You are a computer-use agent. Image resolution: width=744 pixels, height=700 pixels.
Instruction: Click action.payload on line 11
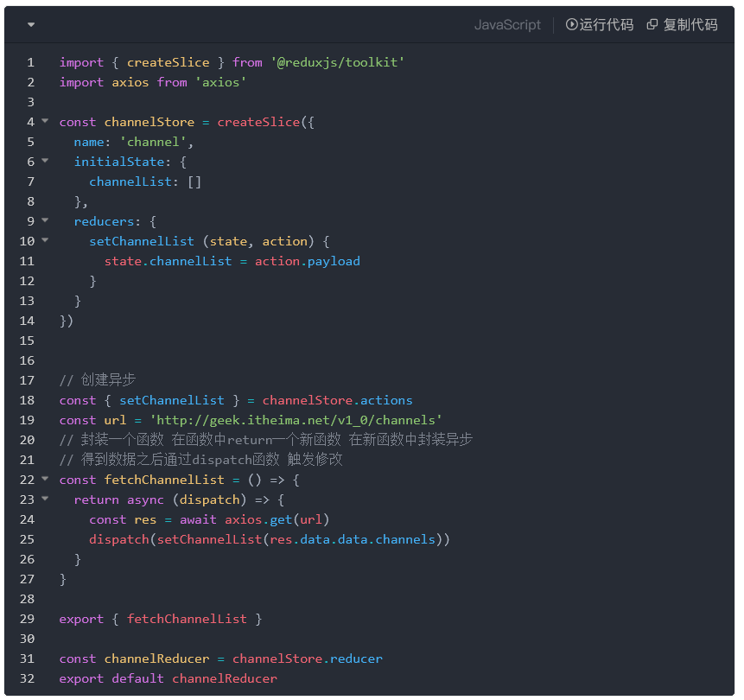(307, 261)
